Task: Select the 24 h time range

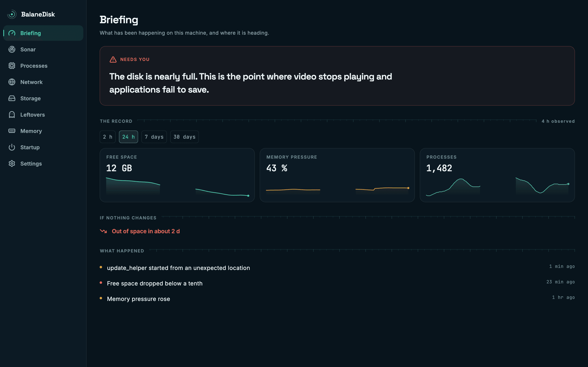Action: [129, 137]
